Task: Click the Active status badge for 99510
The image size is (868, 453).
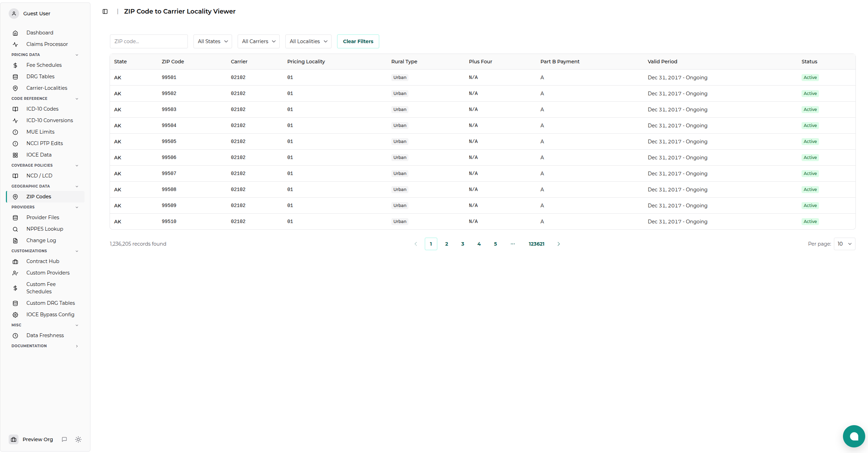Action: tap(810, 222)
